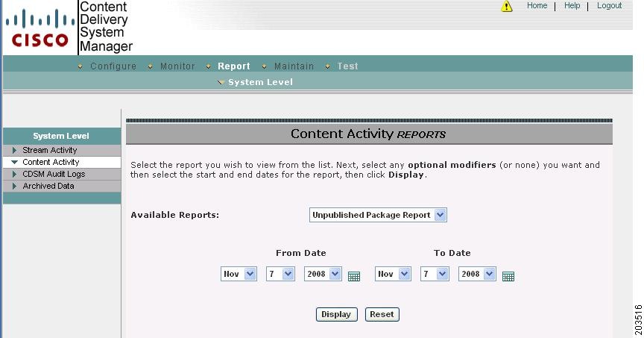Click the From Date label
The width and height of the screenshot is (644, 338).
tap(301, 253)
